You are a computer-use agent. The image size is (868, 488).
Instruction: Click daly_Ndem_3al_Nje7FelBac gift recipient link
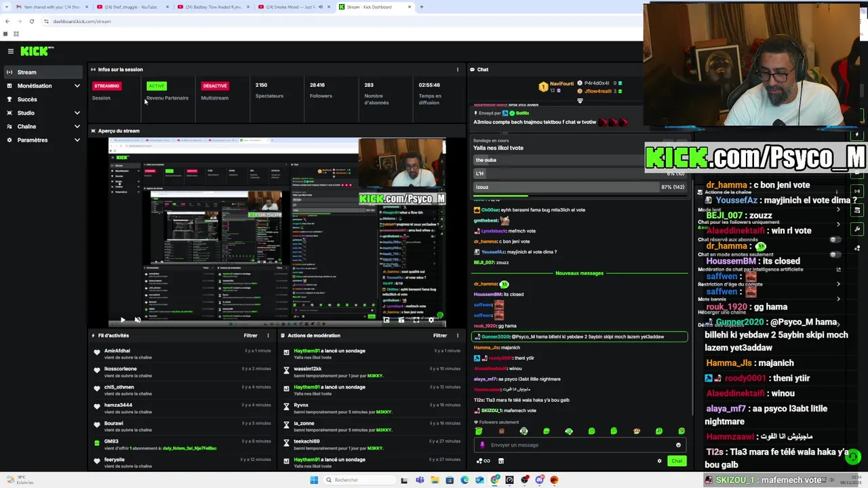pos(190,448)
